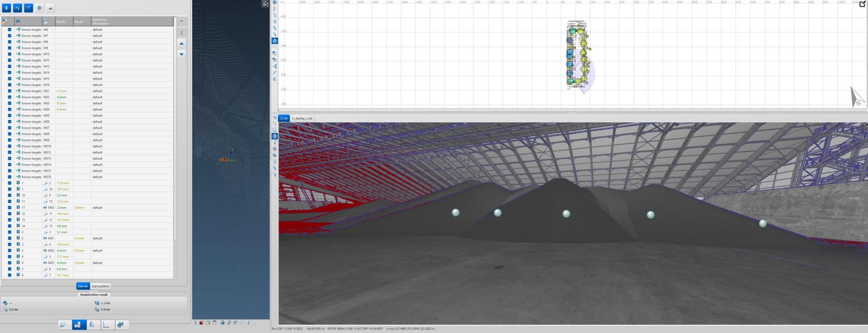Click the 12.7 mm result value
This screenshot has width=868, height=333.
pos(63,257)
